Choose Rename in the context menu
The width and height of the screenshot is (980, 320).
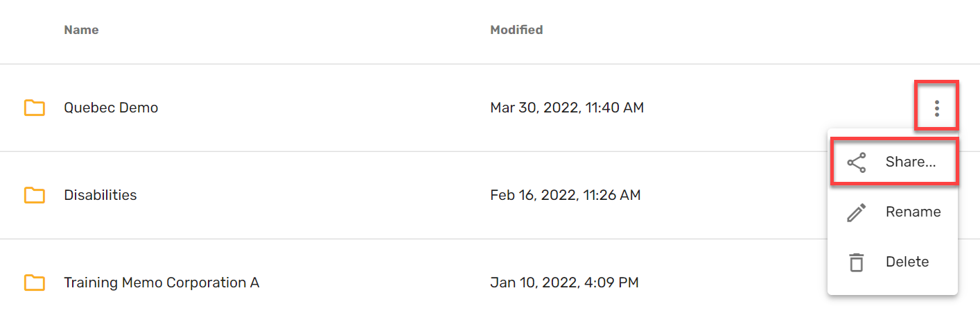click(x=893, y=212)
